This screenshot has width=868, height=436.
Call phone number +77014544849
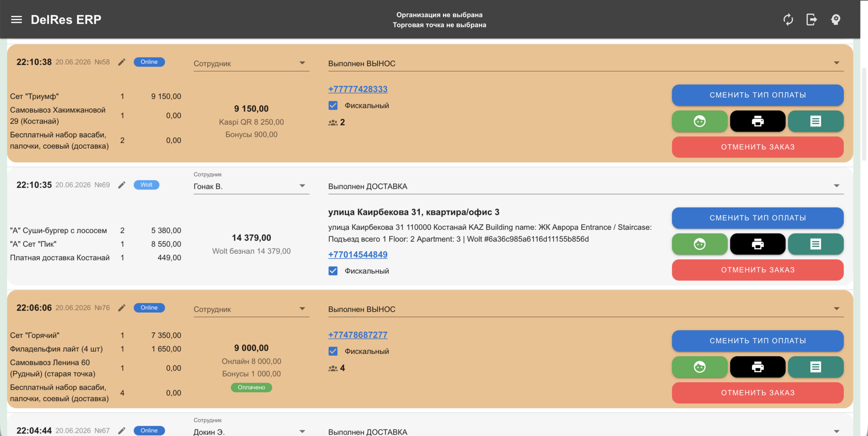click(x=358, y=254)
